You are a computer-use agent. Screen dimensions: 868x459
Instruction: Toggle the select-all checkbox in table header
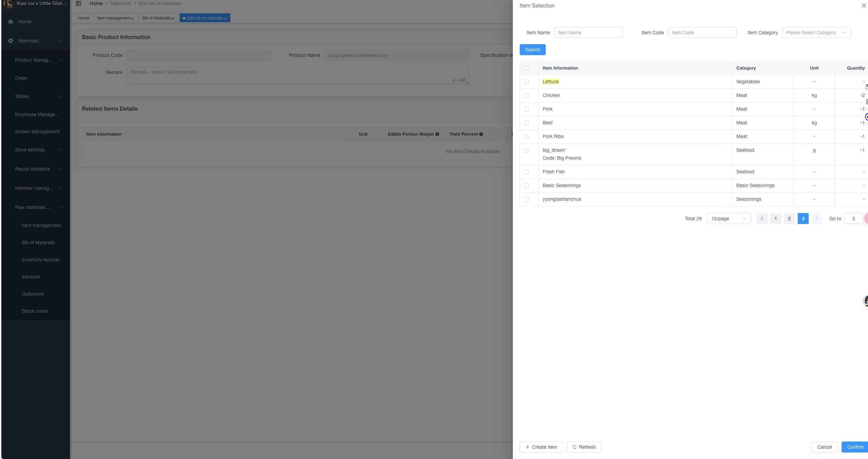(x=526, y=68)
